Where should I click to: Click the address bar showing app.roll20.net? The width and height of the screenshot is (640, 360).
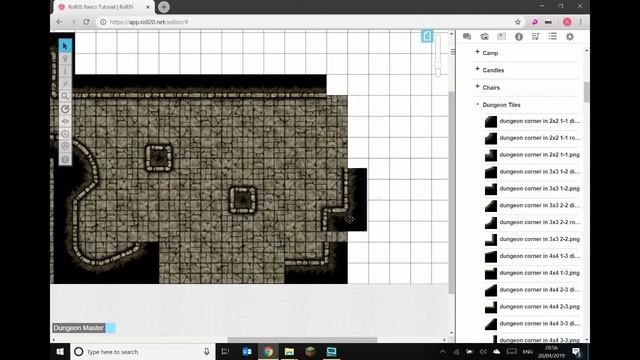coord(306,22)
